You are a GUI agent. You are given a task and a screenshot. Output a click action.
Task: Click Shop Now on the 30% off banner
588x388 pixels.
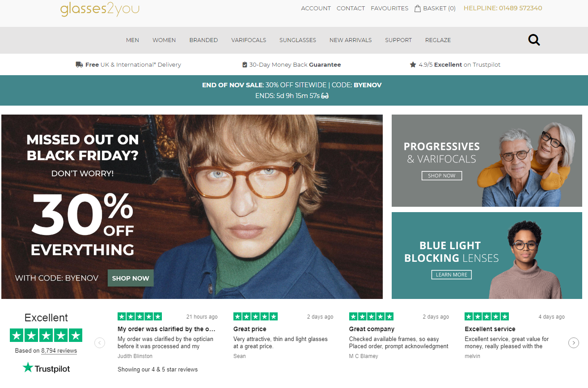click(131, 278)
